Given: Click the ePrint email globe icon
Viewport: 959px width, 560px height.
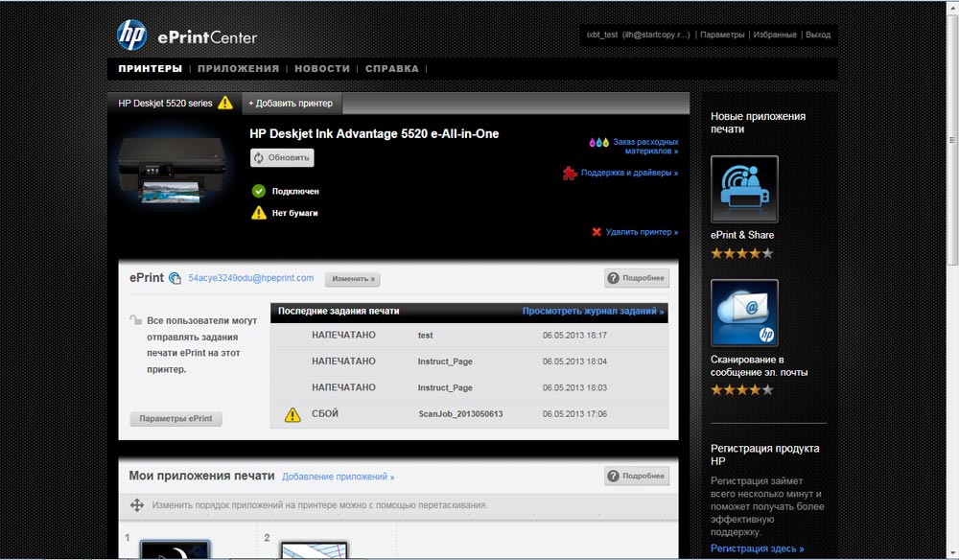Looking at the screenshot, I should pos(175,278).
